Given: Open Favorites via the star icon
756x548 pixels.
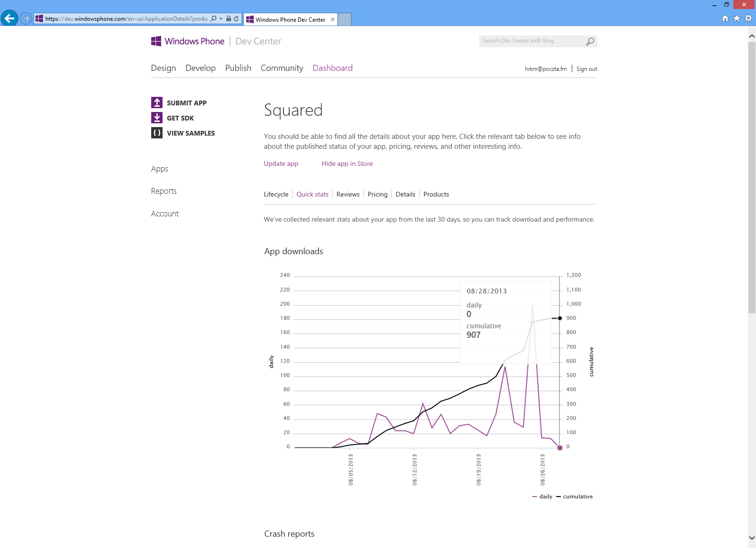Looking at the screenshot, I should (x=737, y=18).
